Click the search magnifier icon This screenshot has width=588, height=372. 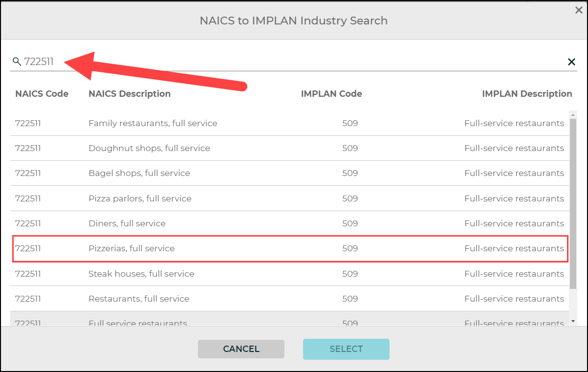tap(17, 62)
